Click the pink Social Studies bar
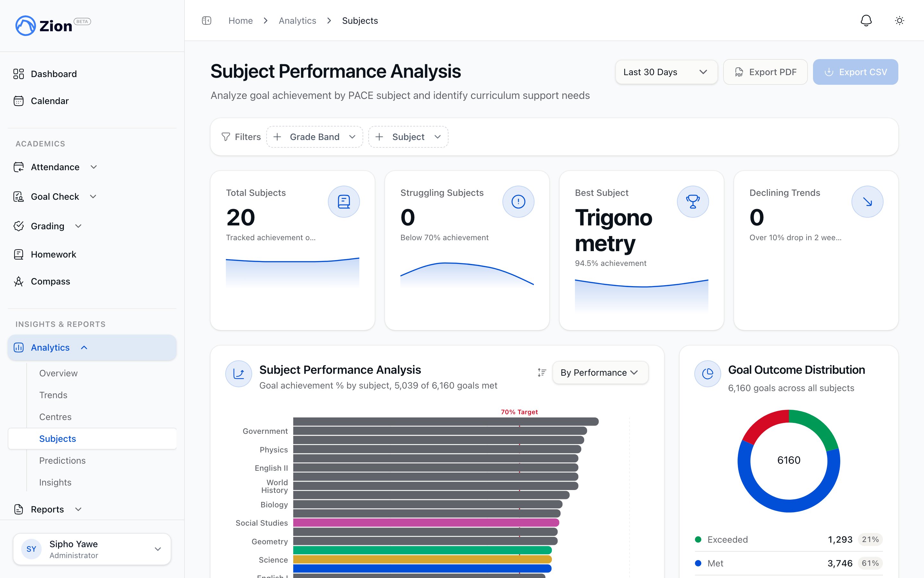924x578 pixels. point(426,522)
